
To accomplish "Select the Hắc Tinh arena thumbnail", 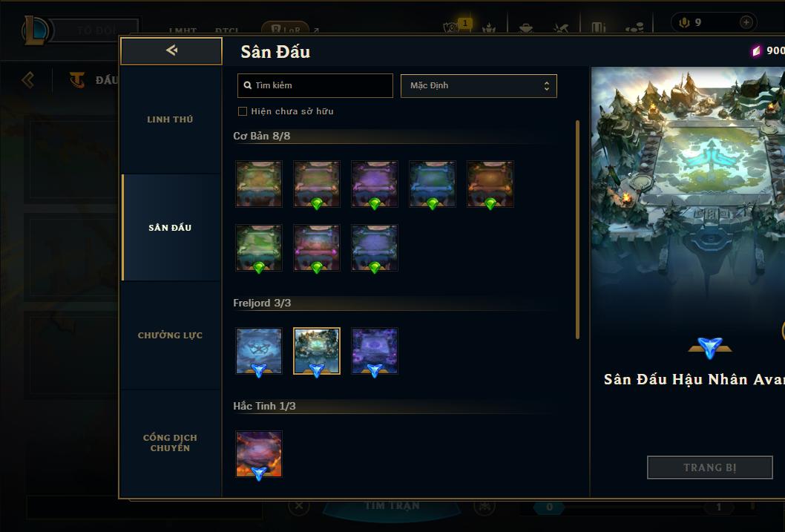I will tap(259, 454).
